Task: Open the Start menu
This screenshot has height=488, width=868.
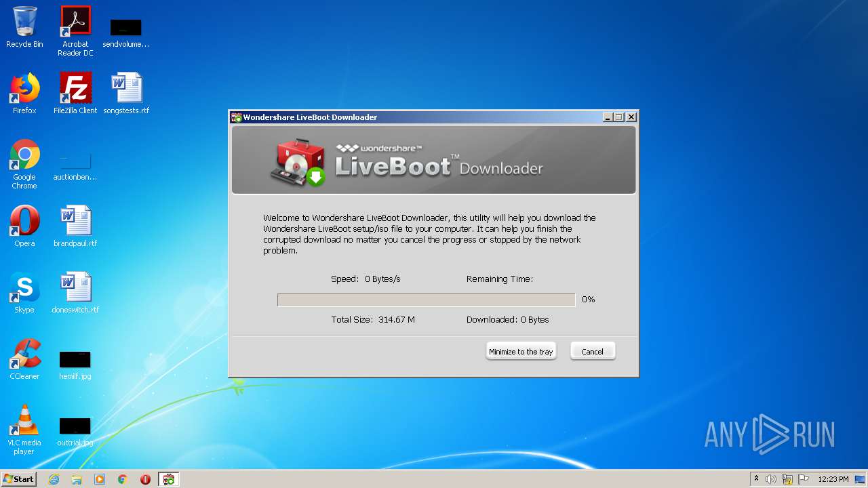Action: point(19,479)
